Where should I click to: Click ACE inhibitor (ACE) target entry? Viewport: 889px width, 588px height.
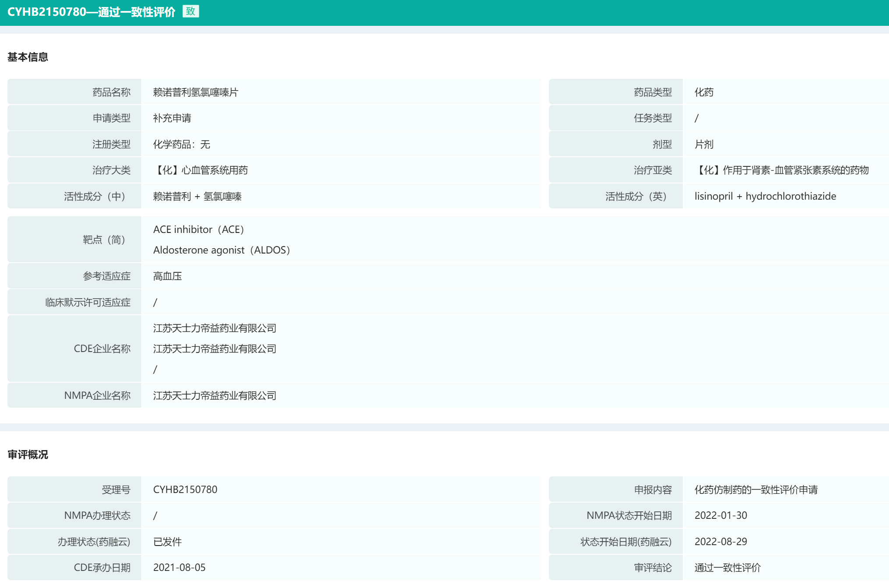(198, 229)
